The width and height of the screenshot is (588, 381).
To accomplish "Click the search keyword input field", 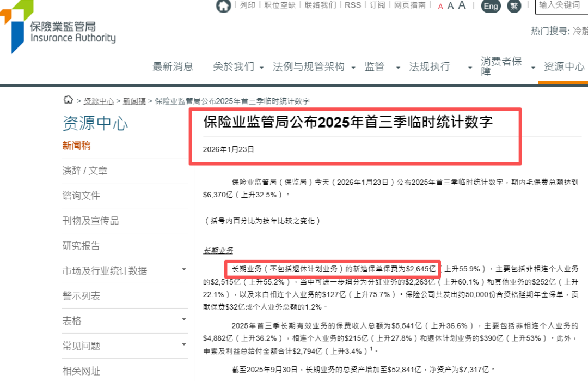I will coord(561,5).
